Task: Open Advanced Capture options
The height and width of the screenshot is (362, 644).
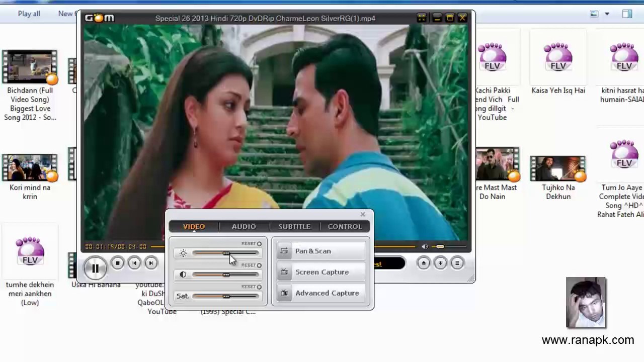Action: coord(321,294)
